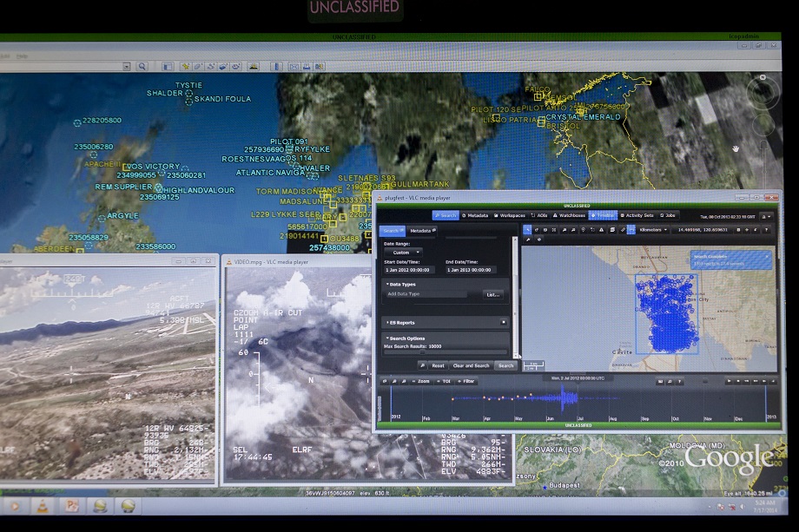Add image overlay in Google Earth toolbar
The height and width of the screenshot is (532, 799).
[224, 66]
